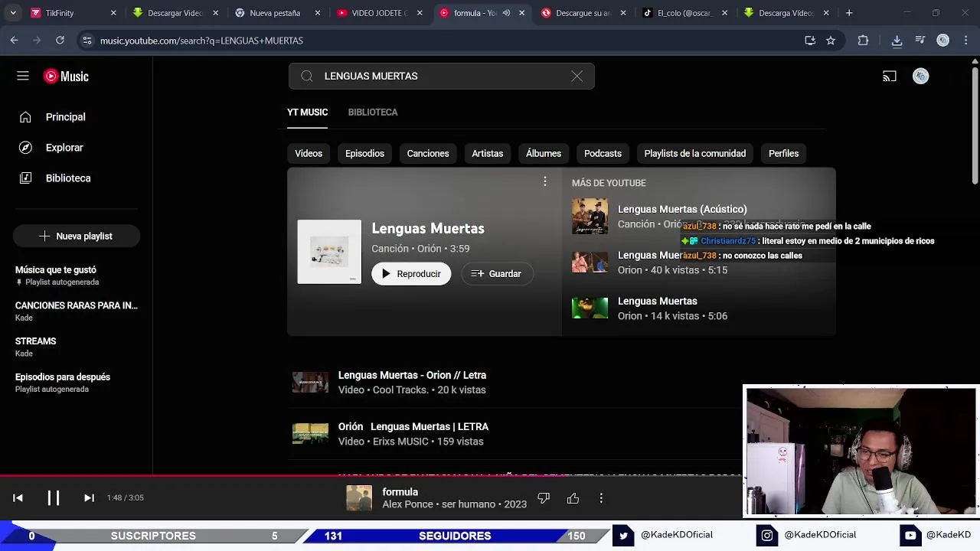
Task: Open top result three-dot menu
Action: pos(545,181)
